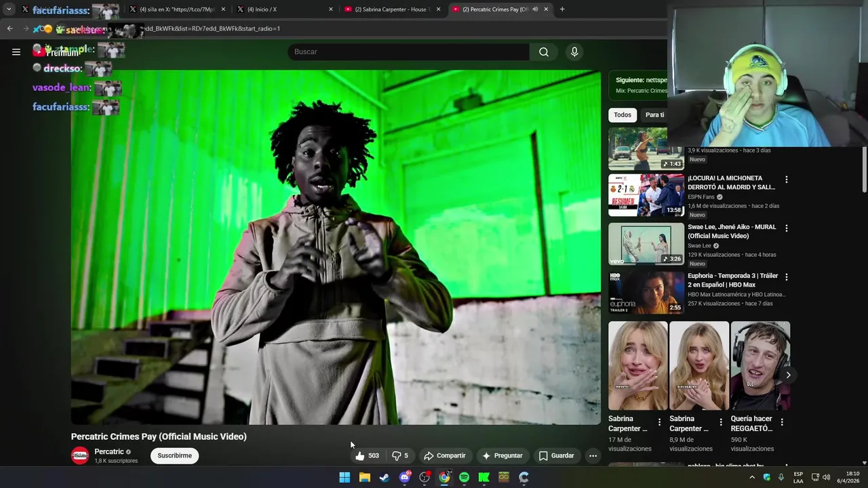Viewport: 868px width, 488px height.
Task: Mute audio on the Percatric tab
Action: pyautogui.click(x=535, y=9)
